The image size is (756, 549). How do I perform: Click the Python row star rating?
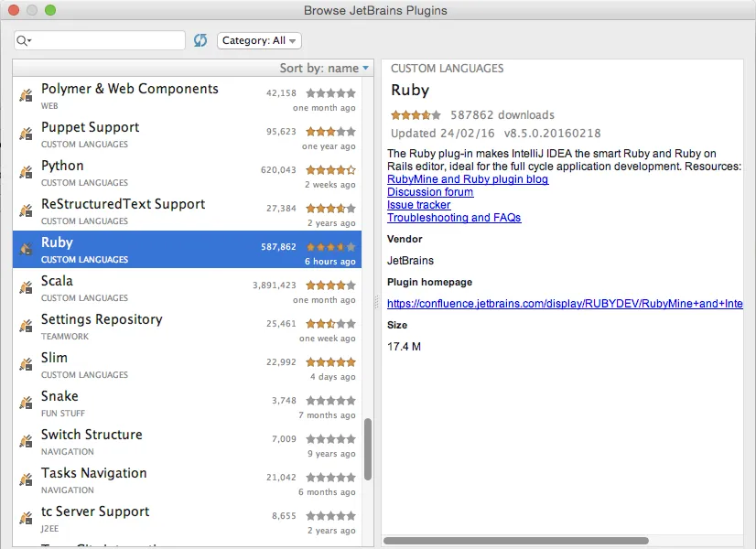tap(330, 169)
